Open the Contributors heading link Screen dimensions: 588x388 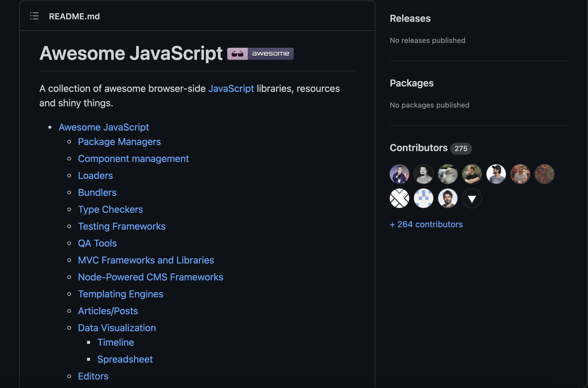coord(418,148)
